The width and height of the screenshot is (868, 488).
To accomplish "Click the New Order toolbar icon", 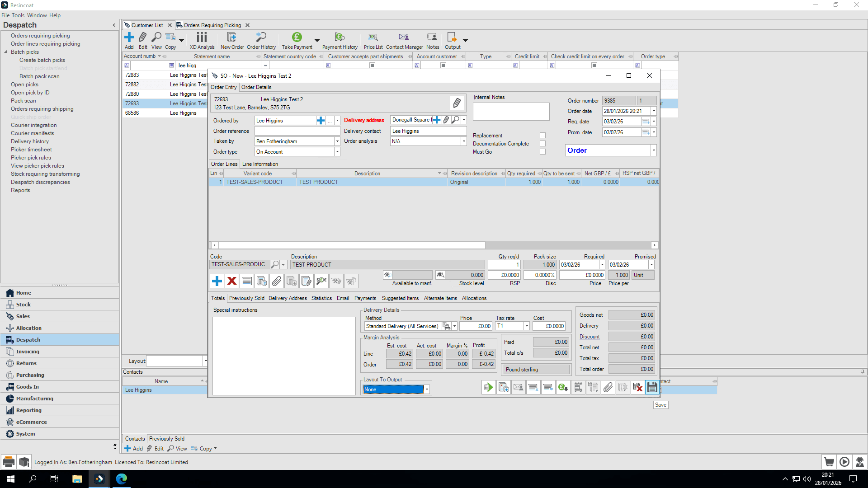I will pyautogui.click(x=232, y=41).
